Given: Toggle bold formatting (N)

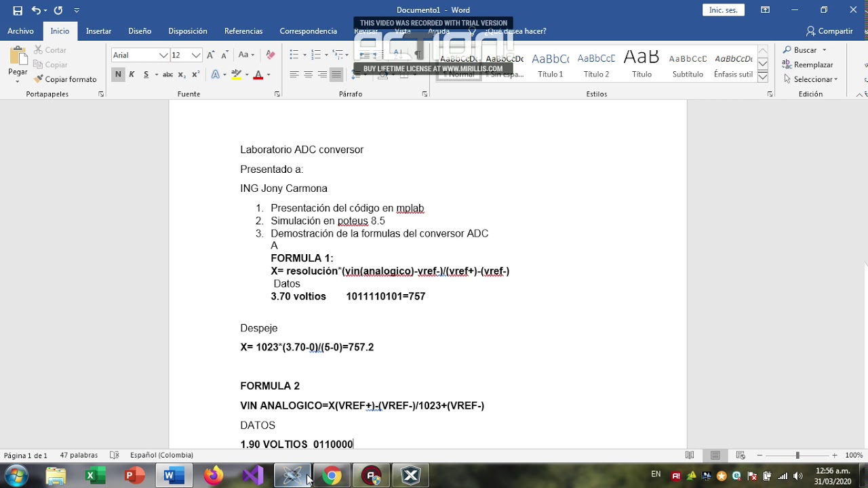Looking at the screenshot, I should pyautogui.click(x=118, y=75).
